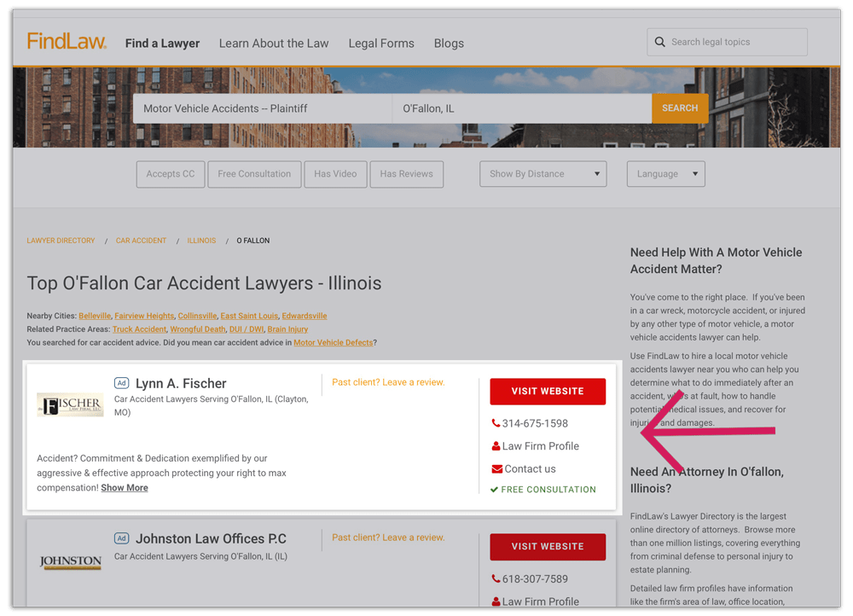The width and height of the screenshot is (853, 616).
Task: Open DUI / DWI practice area link
Action: pyautogui.click(x=247, y=329)
